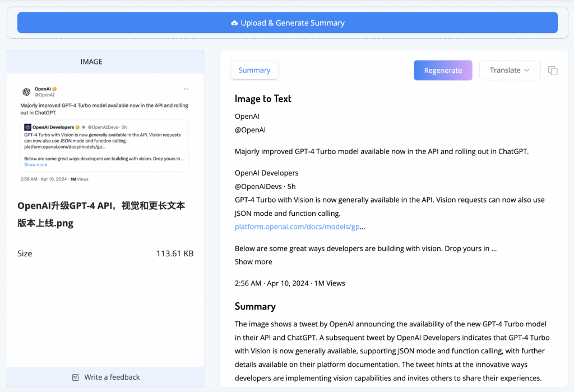Click the OpenAI logo avatar in image
The width and height of the screenshot is (574, 392).
(x=26, y=91)
